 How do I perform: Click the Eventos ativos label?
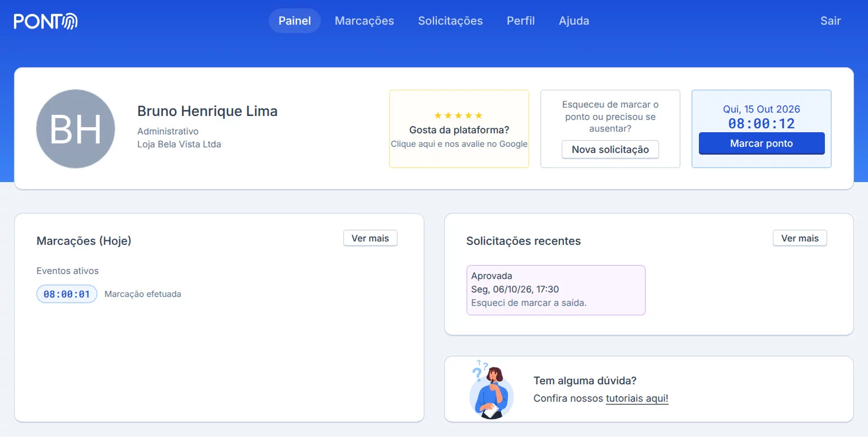click(x=67, y=271)
